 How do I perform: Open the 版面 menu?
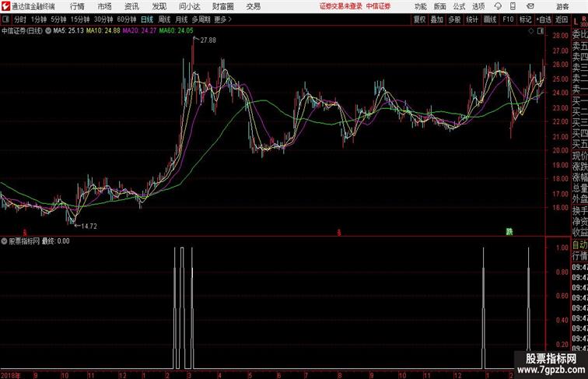[x=440, y=6]
